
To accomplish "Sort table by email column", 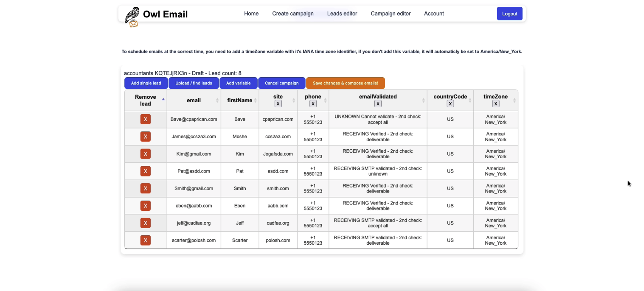I will pyautogui.click(x=194, y=100).
